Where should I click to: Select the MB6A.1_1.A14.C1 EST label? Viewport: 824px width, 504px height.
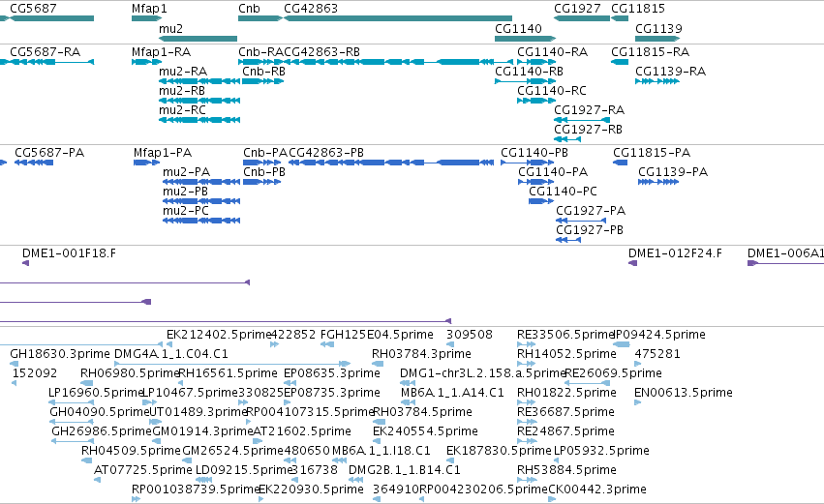[x=452, y=393]
